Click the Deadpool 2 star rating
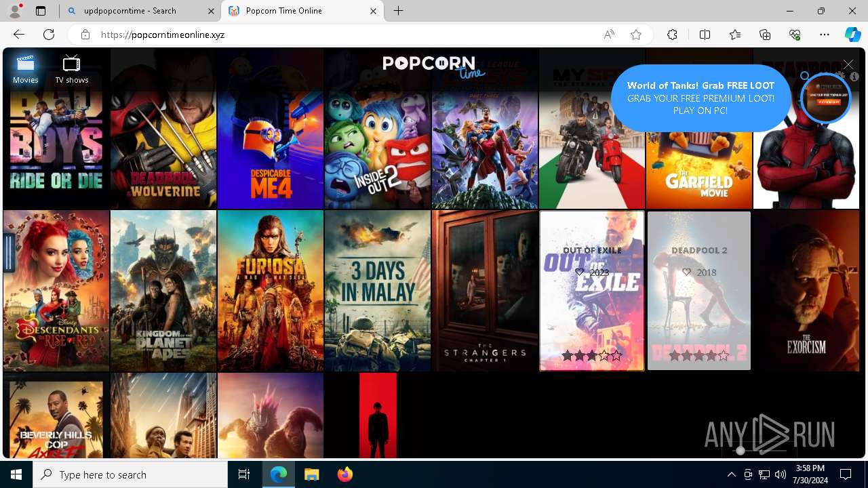 (699, 355)
